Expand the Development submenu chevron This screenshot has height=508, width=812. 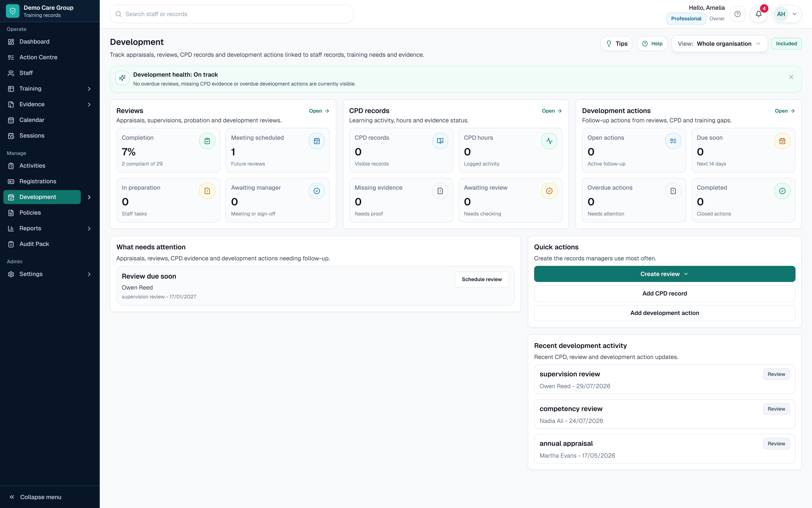[x=89, y=197]
